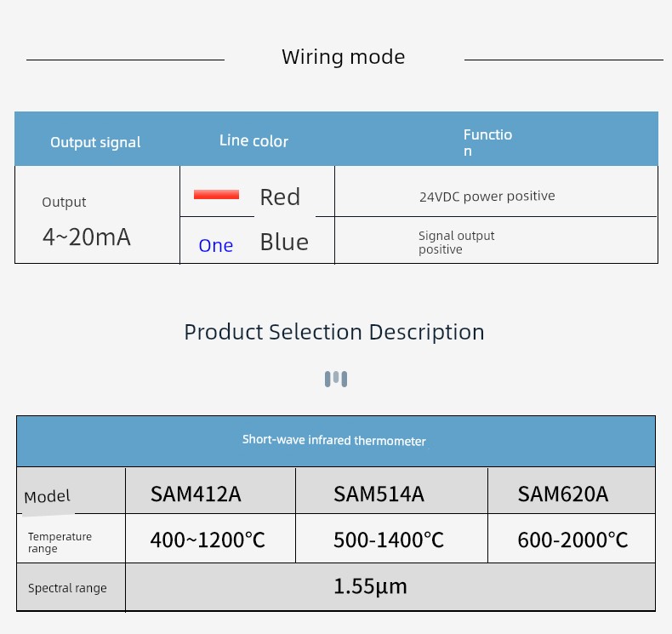
Task: Click 'Product Selection Description' heading
Action: pos(334,332)
